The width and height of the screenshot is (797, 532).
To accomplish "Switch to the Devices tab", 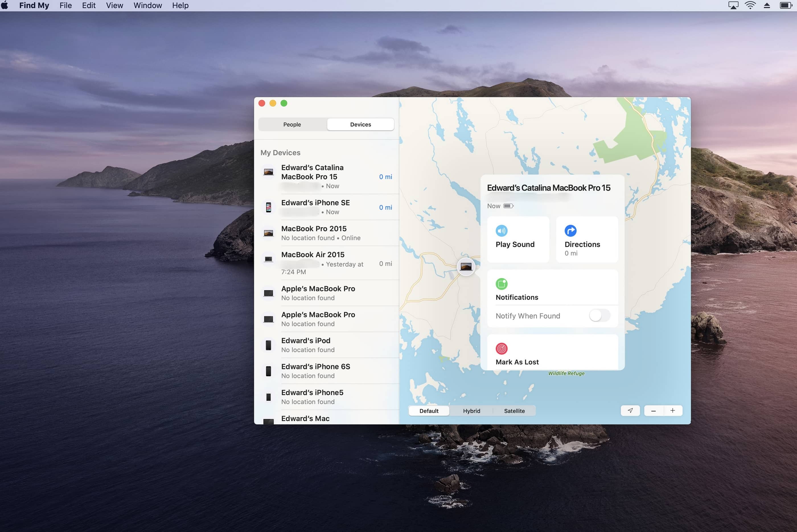I will pyautogui.click(x=360, y=124).
